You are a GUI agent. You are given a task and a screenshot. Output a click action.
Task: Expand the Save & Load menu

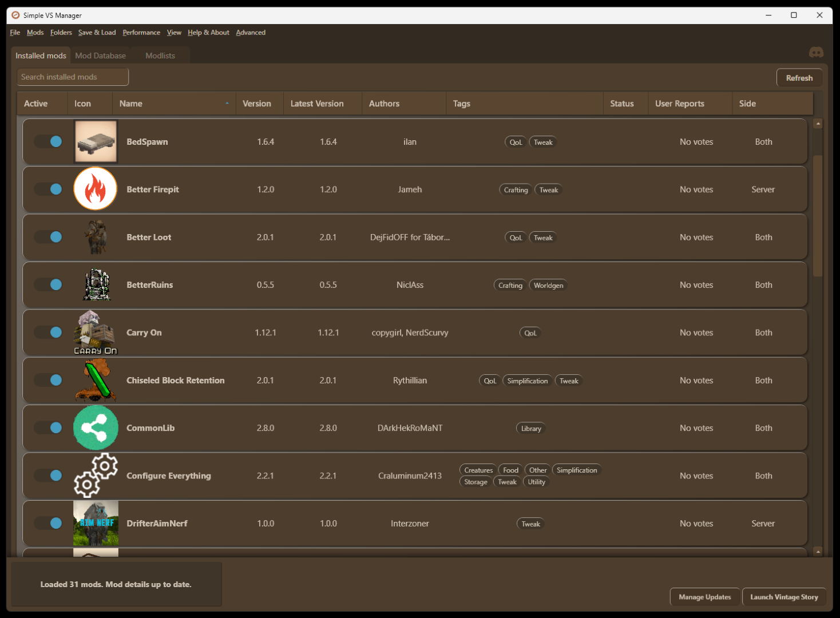pyautogui.click(x=97, y=33)
